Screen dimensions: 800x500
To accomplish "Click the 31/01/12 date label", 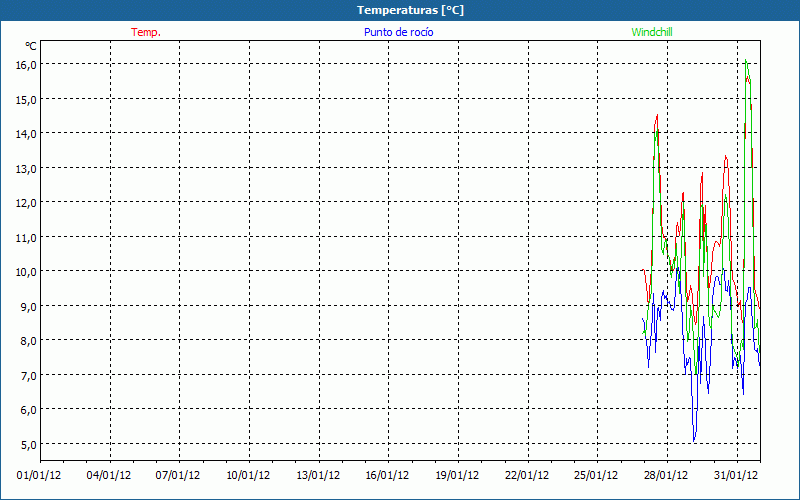I will point(736,476).
